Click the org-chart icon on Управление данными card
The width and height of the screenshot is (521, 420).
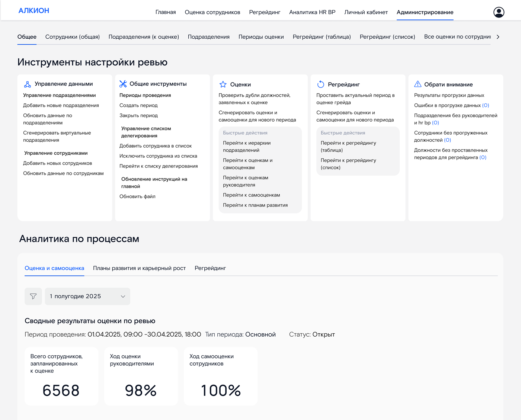[27, 84]
